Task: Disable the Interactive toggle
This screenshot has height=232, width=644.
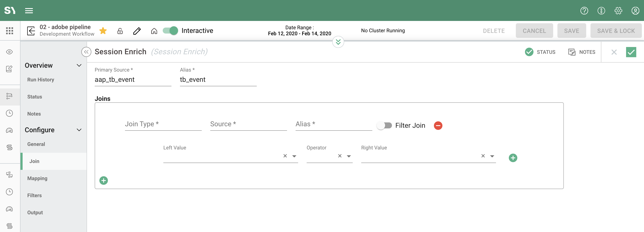Action: click(x=170, y=31)
